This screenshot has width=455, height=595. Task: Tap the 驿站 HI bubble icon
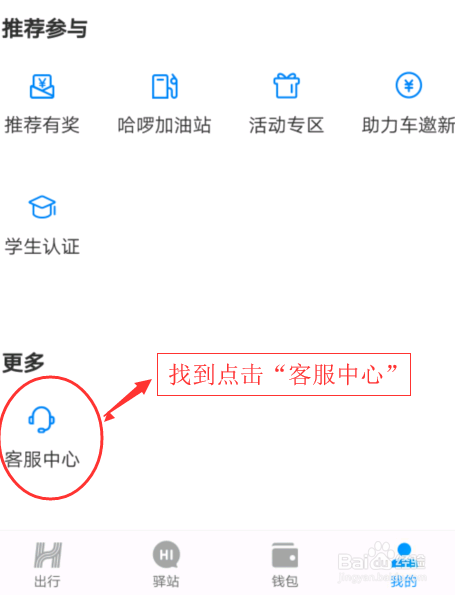(166, 555)
